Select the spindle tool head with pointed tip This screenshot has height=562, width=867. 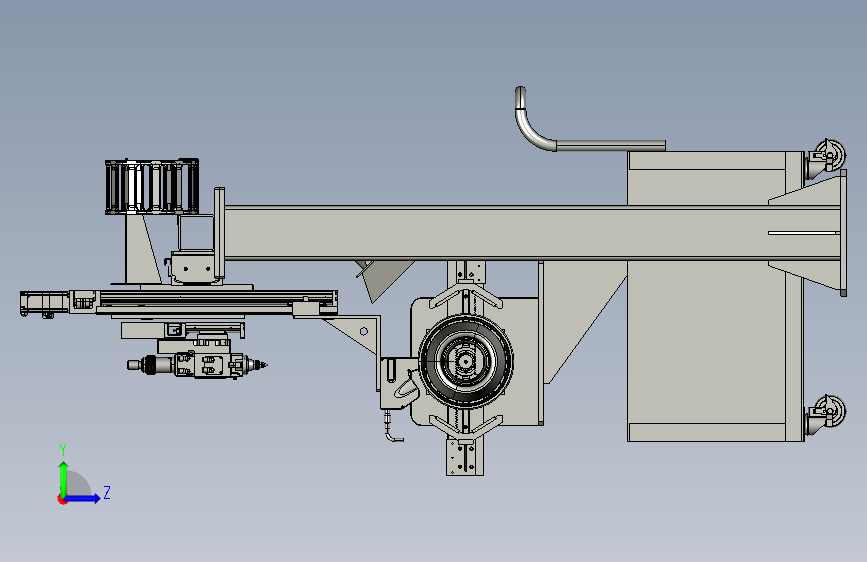197,365
